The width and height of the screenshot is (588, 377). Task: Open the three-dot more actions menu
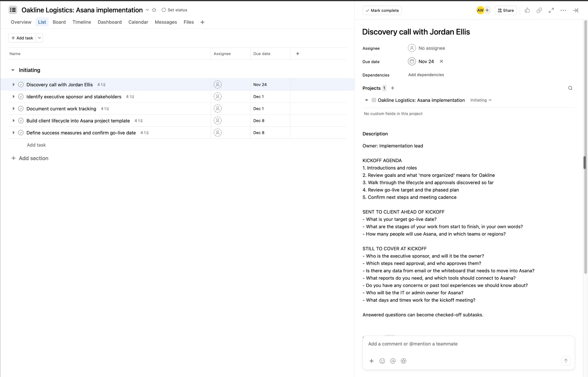tap(563, 10)
